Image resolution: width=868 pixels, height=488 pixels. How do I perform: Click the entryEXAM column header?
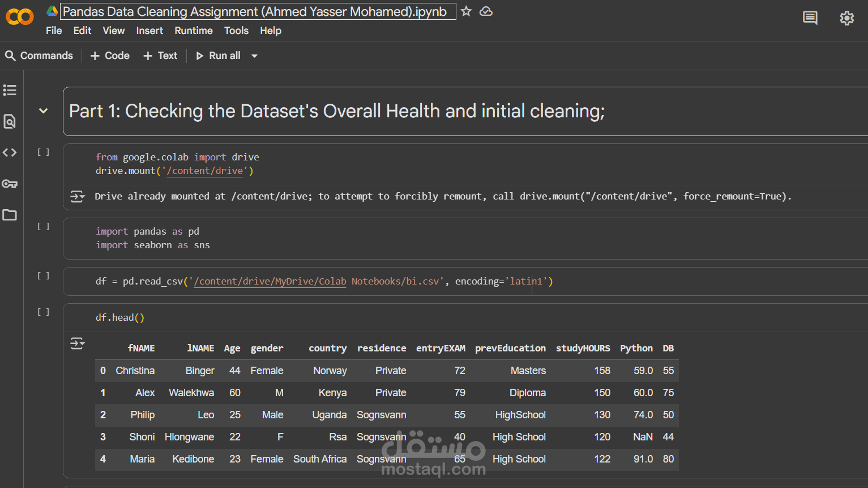(x=441, y=349)
